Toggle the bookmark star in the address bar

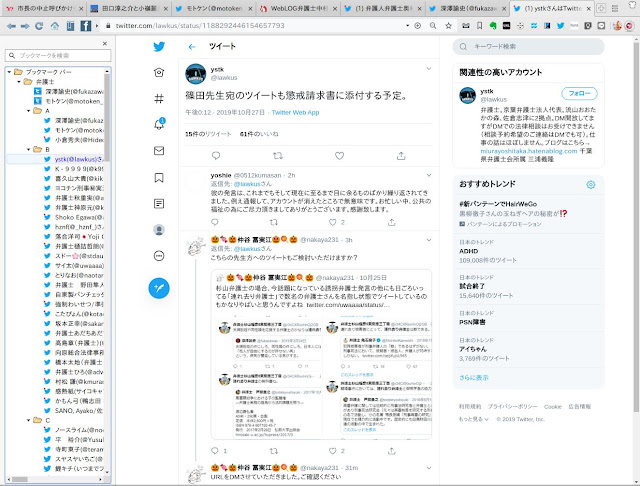[x=449, y=26]
